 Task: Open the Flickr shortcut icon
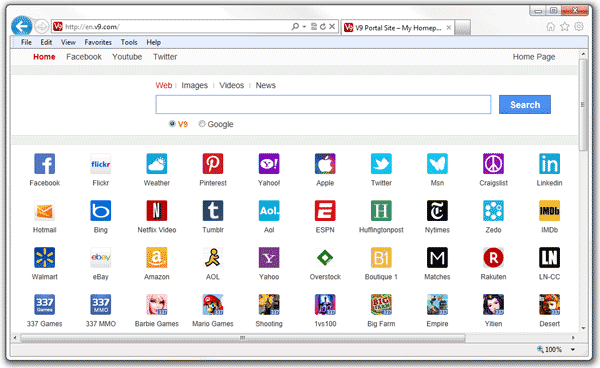coord(101,164)
